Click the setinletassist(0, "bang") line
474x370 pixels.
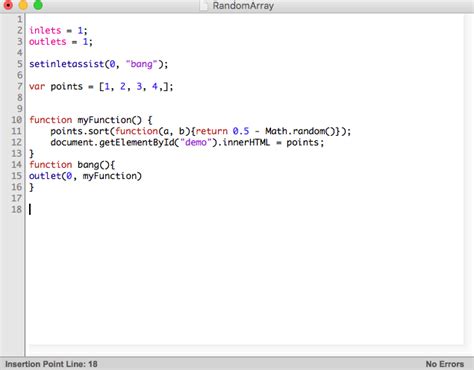click(x=99, y=64)
